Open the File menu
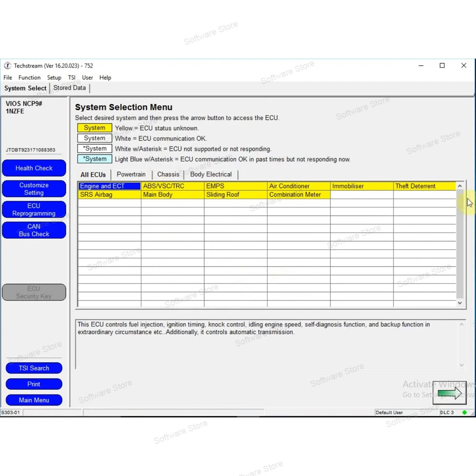The height and width of the screenshot is (476, 476). click(x=8, y=78)
